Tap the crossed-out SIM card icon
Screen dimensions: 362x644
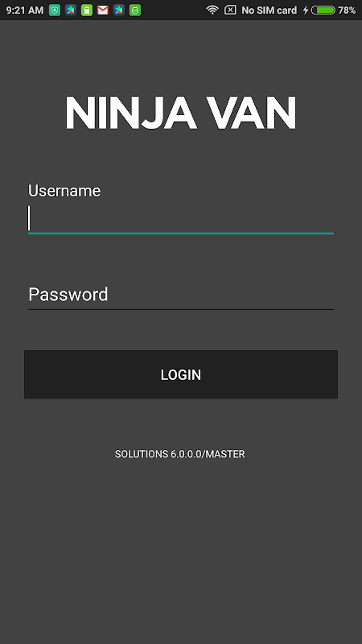(230, 10)
